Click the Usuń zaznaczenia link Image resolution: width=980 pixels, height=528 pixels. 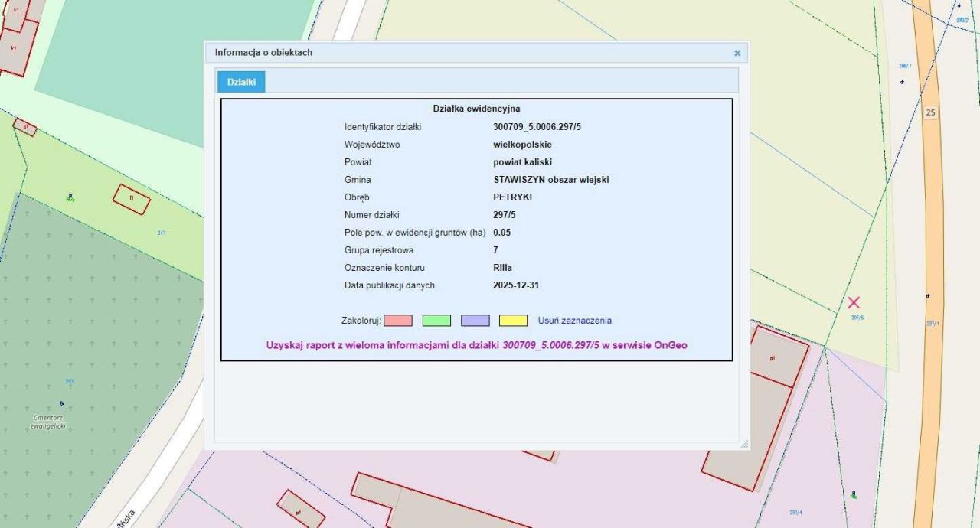(574, 321)
